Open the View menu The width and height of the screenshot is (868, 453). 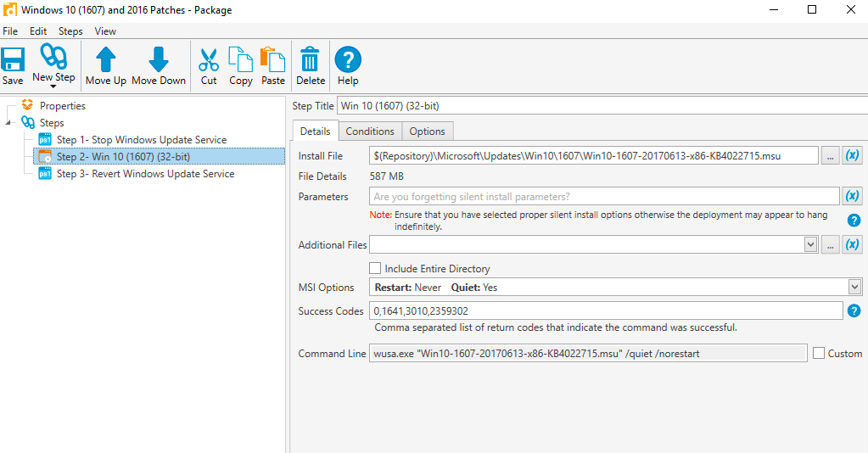pos(105,31)
